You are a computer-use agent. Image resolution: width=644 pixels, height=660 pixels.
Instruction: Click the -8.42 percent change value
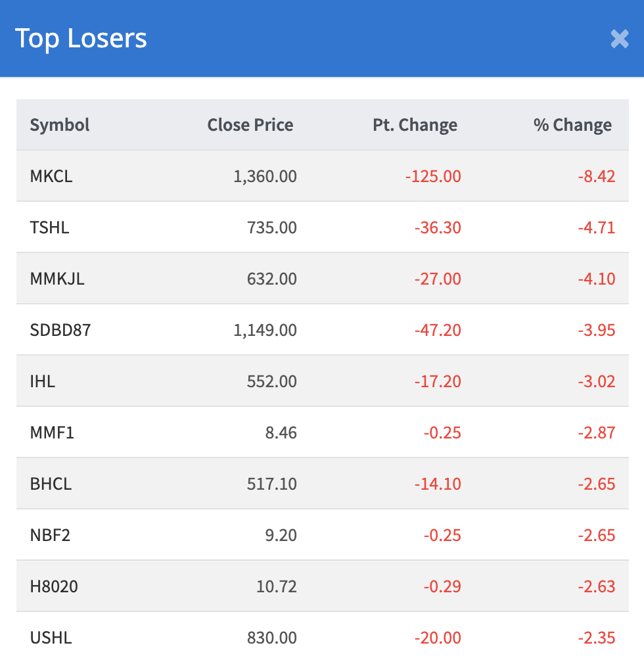597,176
